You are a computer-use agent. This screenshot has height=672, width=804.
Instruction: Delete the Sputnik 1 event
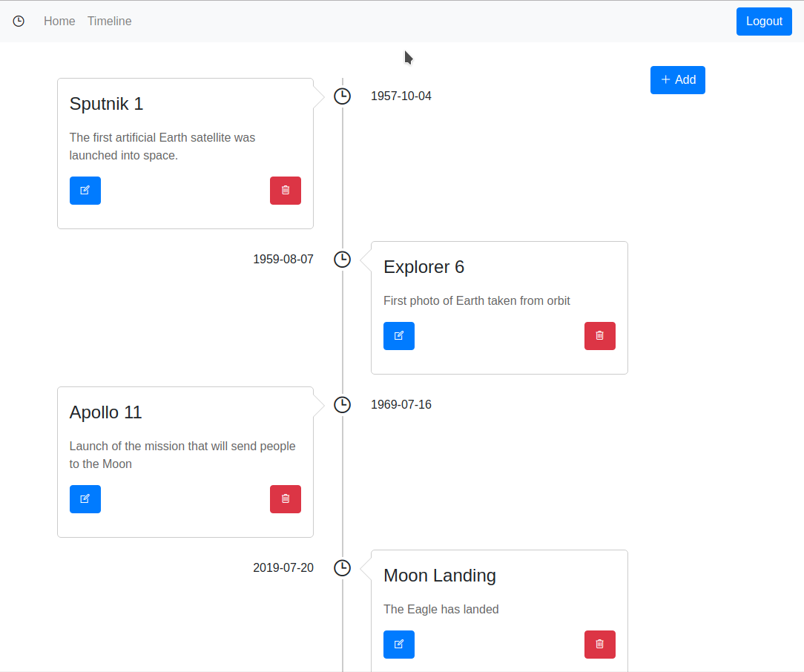tap(286, 191)
